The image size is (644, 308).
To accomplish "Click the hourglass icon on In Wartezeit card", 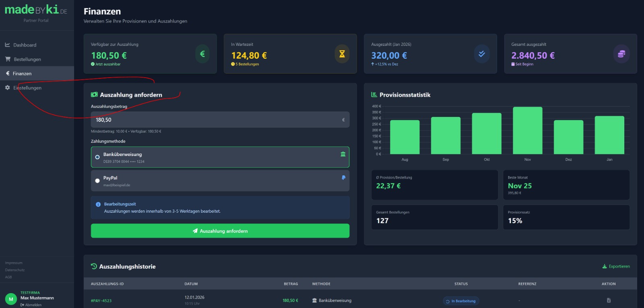I will click(x=342, y=54).
